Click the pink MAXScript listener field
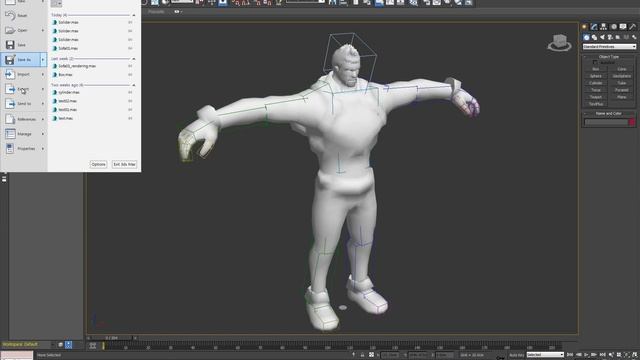The height and width of the screenshot is (360, 640). pyautogui.click(x=17, y=354)
